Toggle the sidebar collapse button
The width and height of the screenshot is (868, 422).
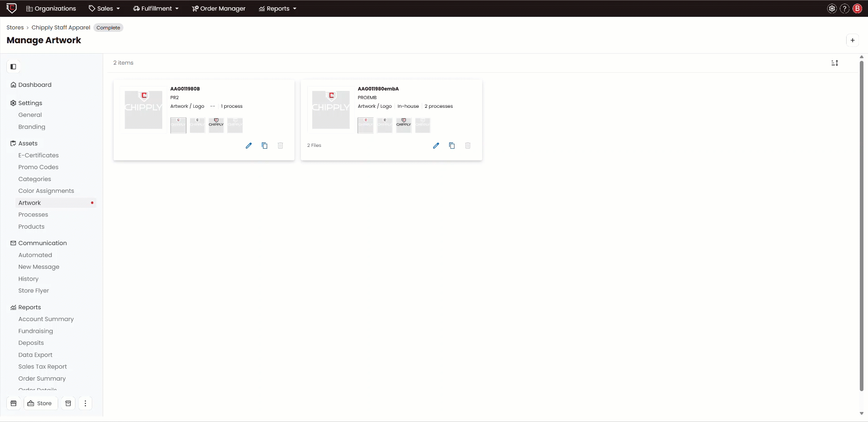13,67
